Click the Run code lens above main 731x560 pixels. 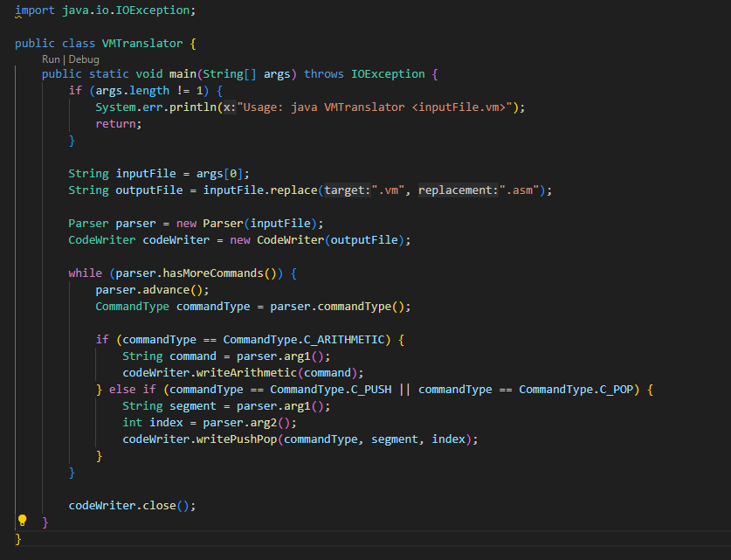click(x=51, y=59)
